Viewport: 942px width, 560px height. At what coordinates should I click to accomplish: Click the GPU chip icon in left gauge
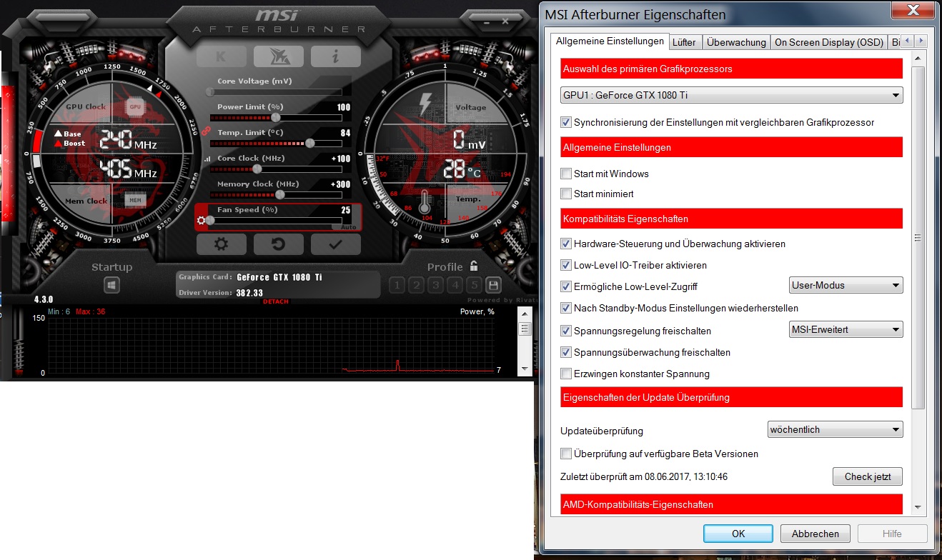pos(135,107)
